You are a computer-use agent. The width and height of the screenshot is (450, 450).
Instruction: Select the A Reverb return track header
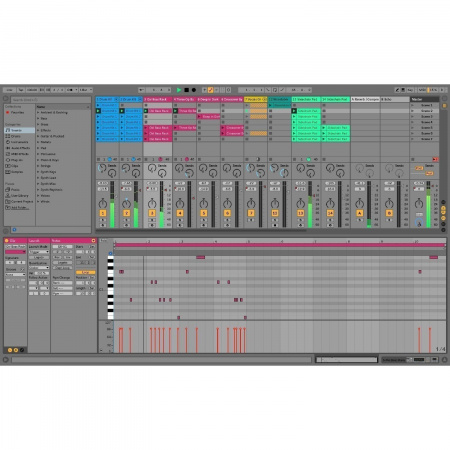365,99
